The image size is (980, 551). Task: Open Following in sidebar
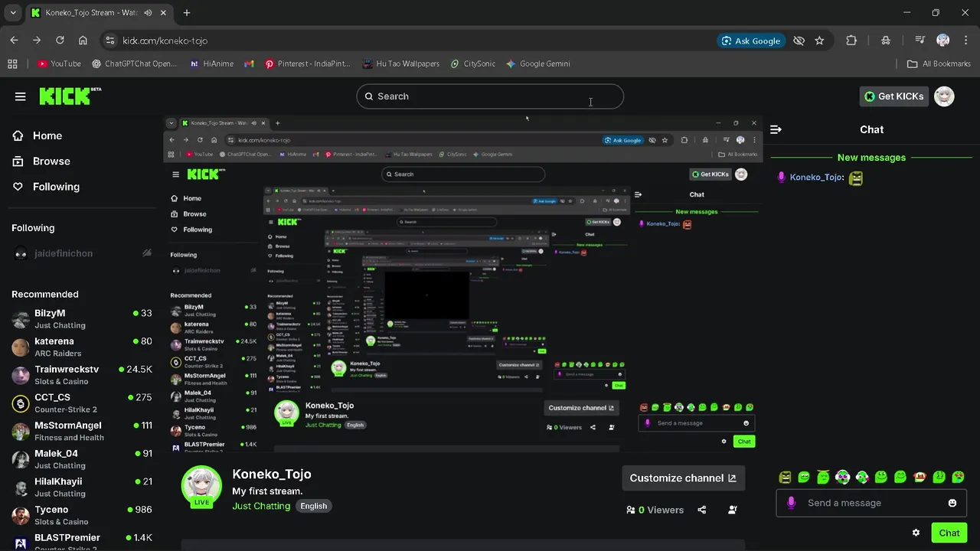coord(46,187)
